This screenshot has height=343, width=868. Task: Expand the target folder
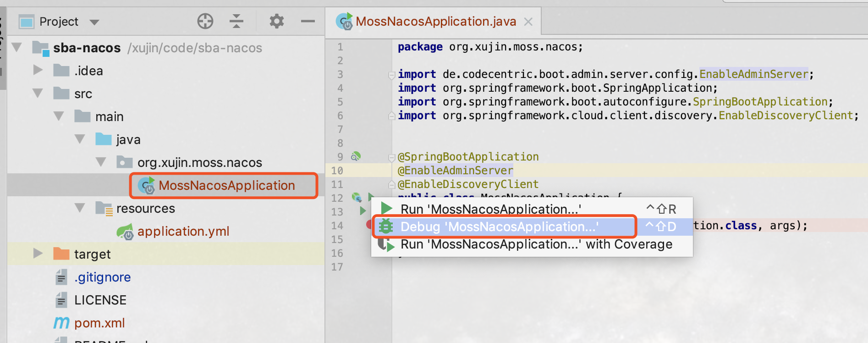point(38,254)
